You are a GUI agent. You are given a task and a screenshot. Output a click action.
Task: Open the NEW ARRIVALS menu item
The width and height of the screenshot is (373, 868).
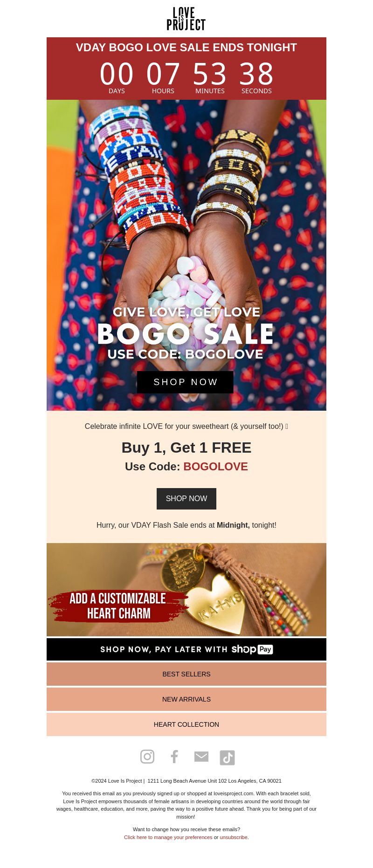coord(186,699)
